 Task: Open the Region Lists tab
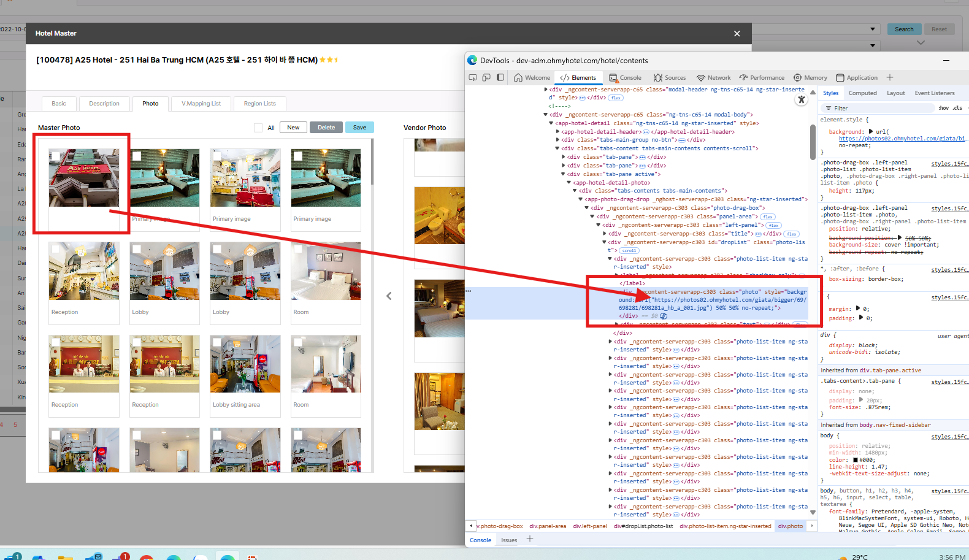click(x=260, y=104)
